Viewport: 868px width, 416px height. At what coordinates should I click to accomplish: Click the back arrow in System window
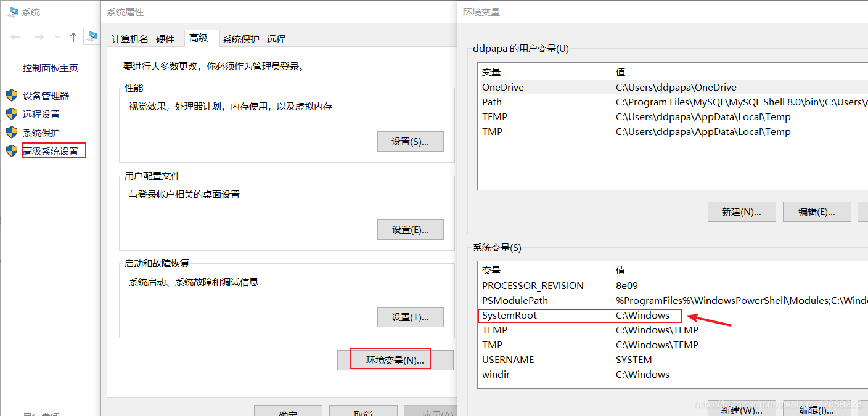[x=16, y=37]
